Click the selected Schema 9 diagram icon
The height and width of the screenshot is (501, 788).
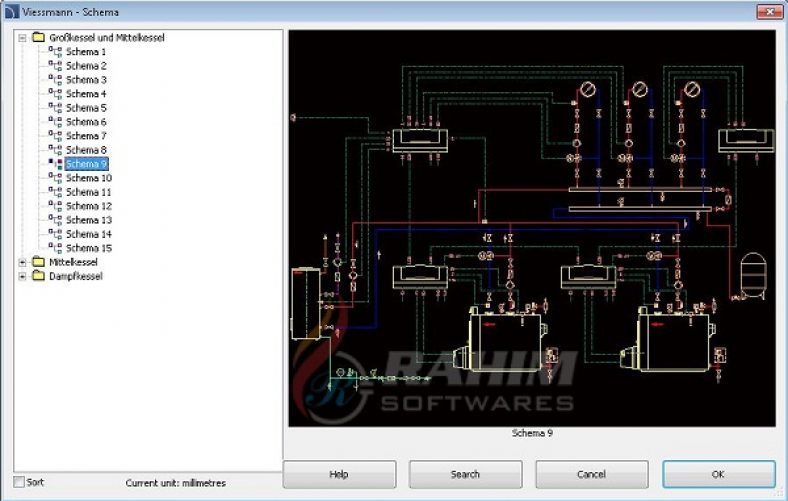pos(55,164)
